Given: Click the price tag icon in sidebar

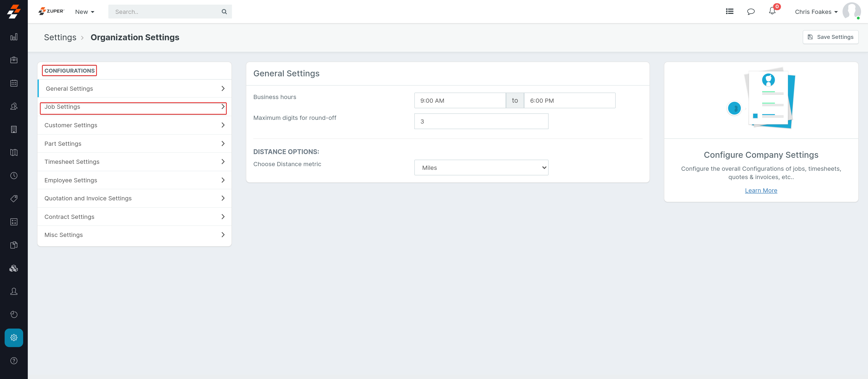Looking at the screenshot, I should [14, 199].
